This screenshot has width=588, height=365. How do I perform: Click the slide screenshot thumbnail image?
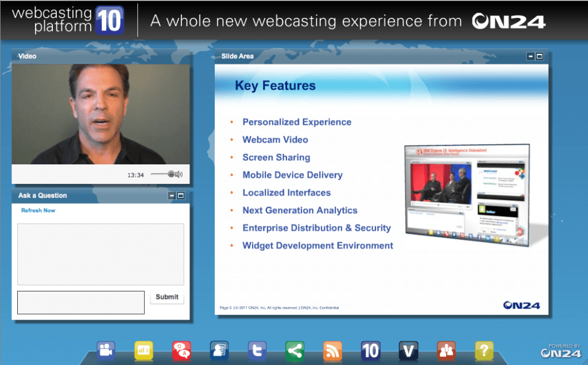467,195
